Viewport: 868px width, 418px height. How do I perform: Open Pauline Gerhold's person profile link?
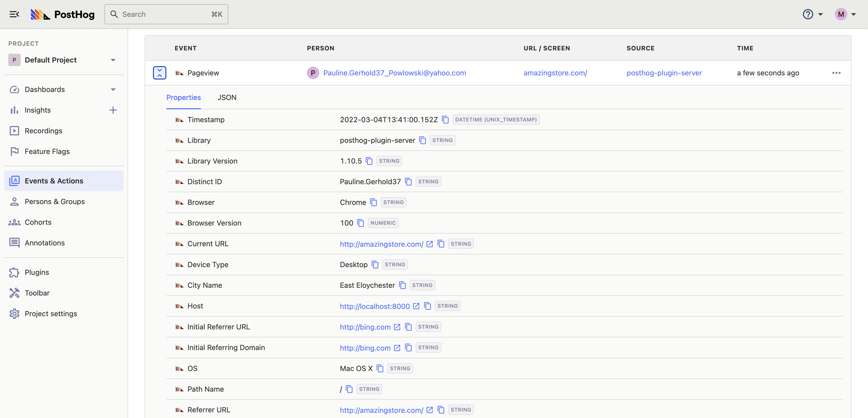pos(394,73)
